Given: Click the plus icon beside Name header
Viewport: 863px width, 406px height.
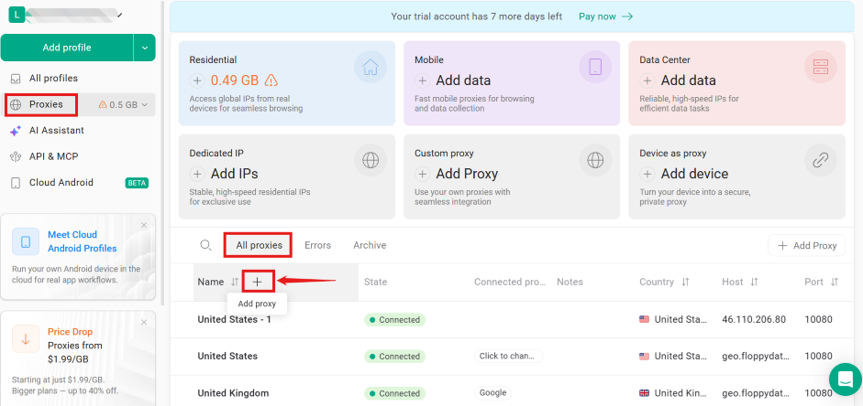Looking at the screenshot, I should [x=257, y=282].
